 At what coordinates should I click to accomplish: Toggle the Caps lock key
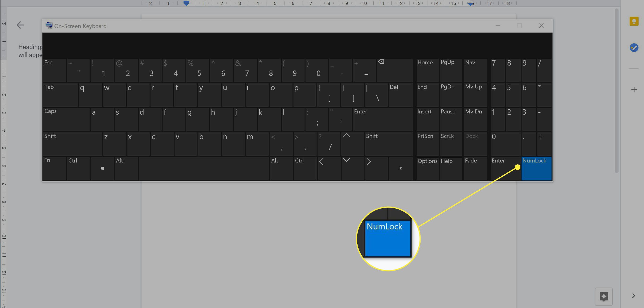click(67, 120)
